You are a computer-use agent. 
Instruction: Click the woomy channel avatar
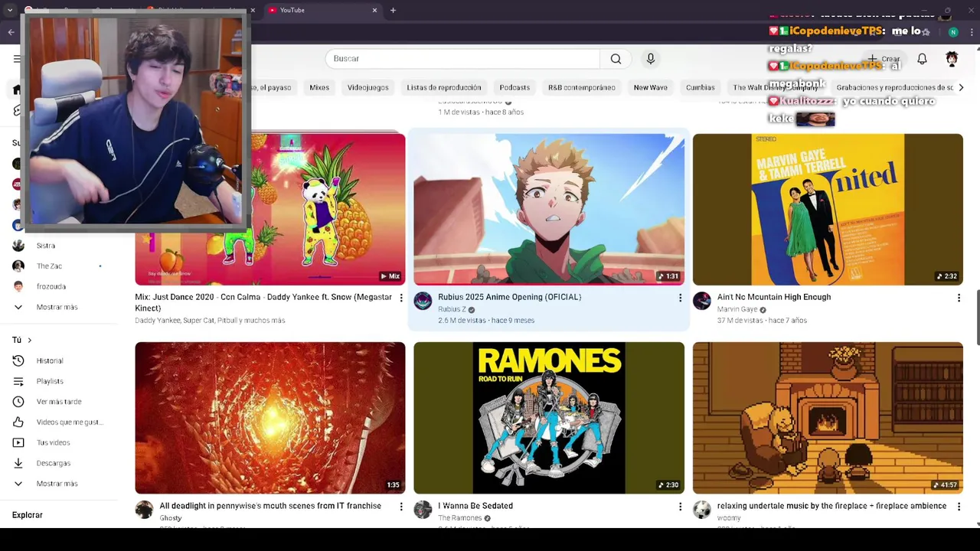[702, 510]
